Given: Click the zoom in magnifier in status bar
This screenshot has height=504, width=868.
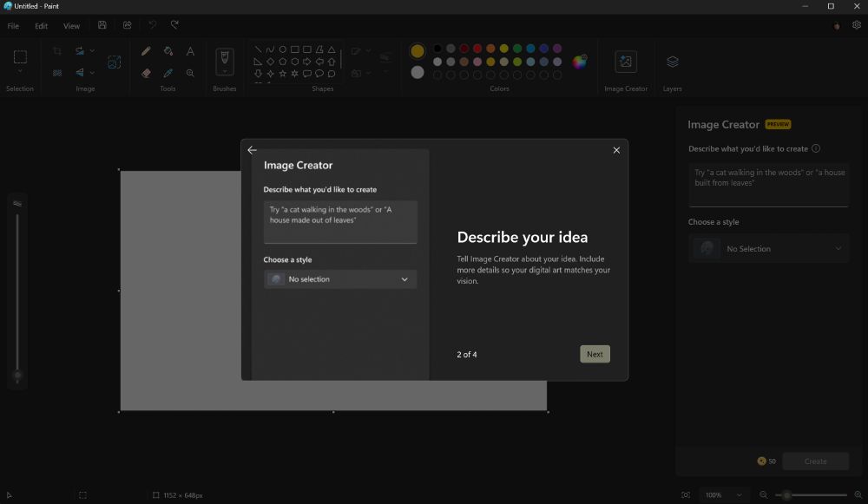Looking at the screenshot, I should 858,494.
